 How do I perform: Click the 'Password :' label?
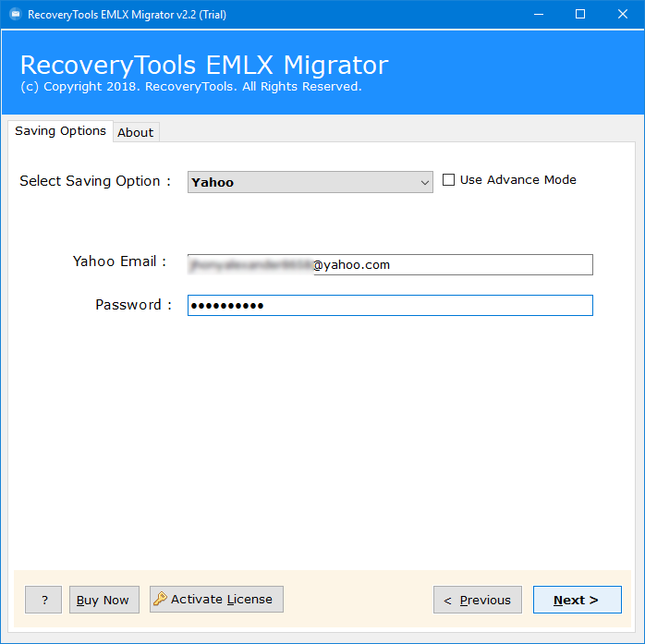134,305
